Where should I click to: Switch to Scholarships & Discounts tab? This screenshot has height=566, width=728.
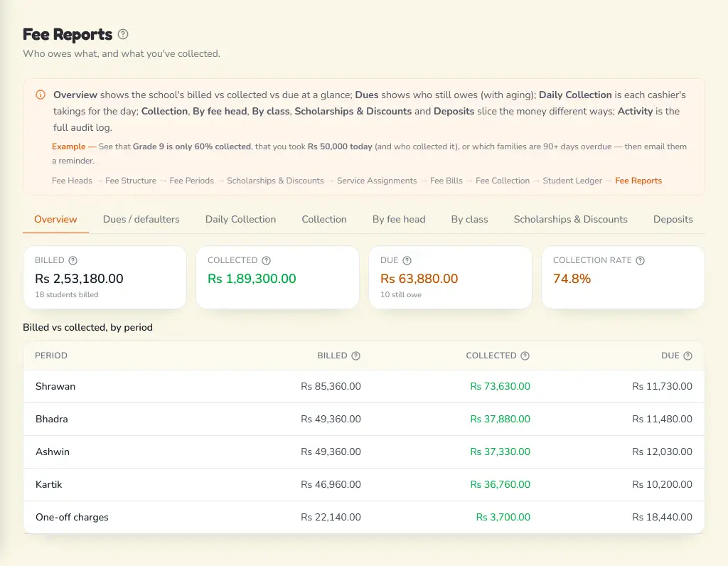571,219
